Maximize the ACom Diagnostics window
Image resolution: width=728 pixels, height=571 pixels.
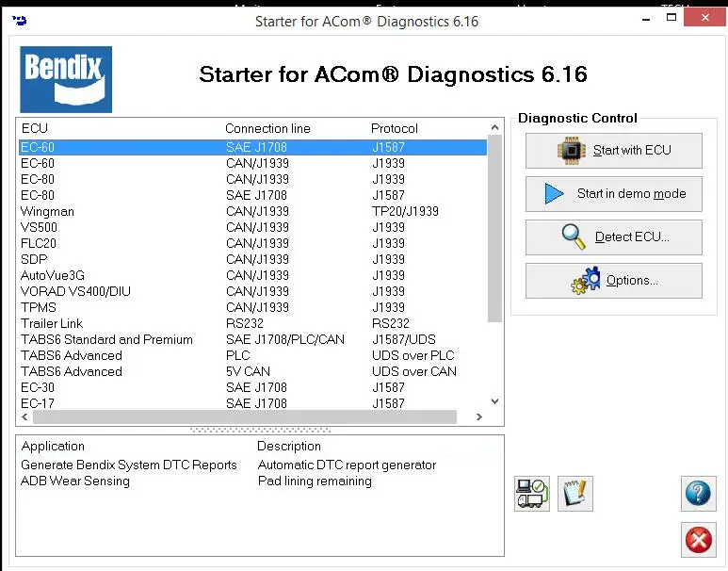click(671, 18)
